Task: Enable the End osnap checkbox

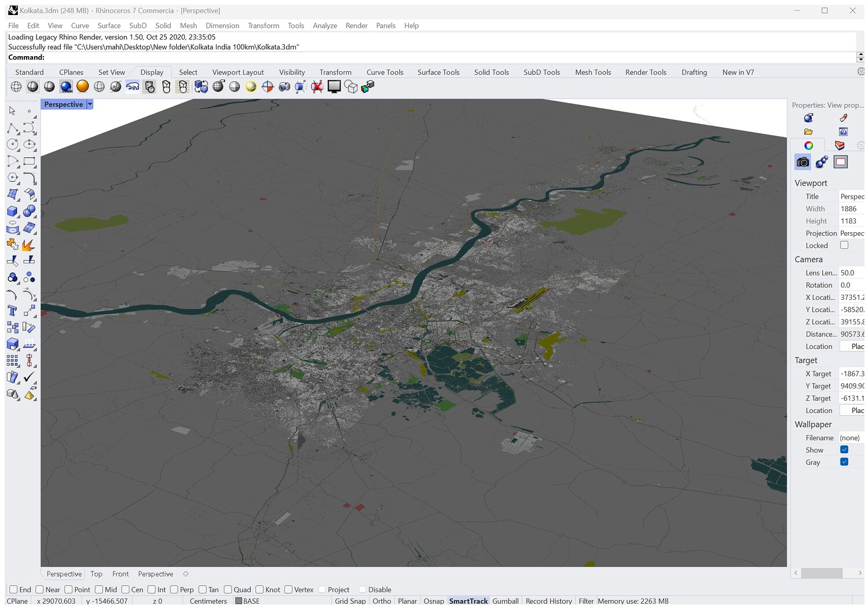Action: (14, 589)
